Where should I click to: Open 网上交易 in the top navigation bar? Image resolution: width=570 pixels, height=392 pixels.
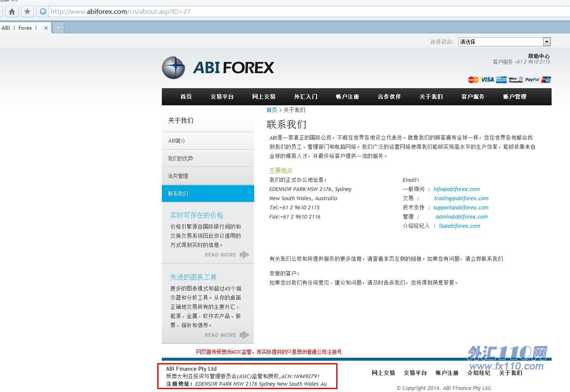tap(264, 97)
